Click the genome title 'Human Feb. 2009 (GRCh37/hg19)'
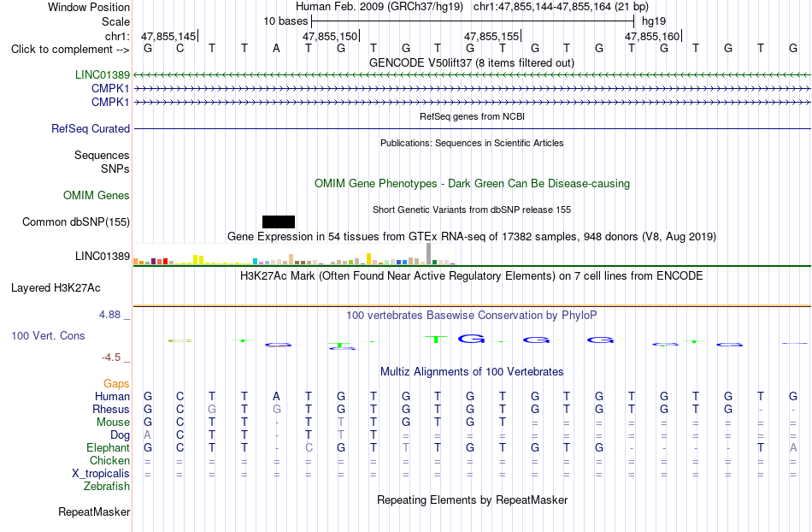812x532 pixels. (x=381, y=7)
